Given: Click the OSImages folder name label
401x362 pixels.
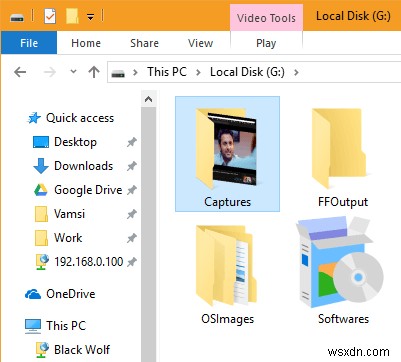Looking at the screenshot, I should pos(228,319).
